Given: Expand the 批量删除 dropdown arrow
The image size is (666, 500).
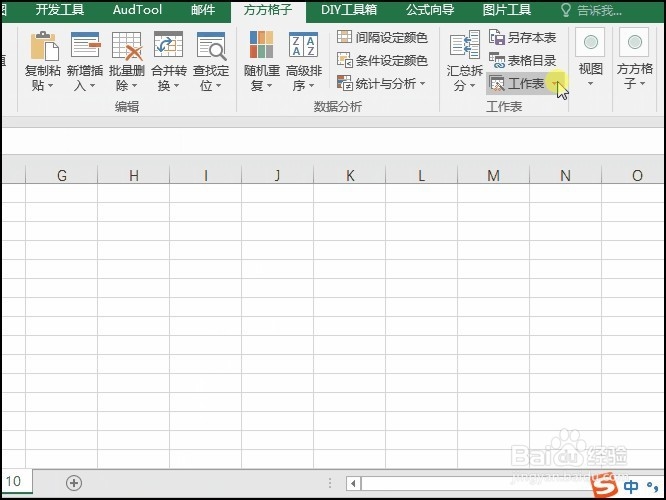Looking at the screenshot, I should pyautogui.click(x=134, y=86).
